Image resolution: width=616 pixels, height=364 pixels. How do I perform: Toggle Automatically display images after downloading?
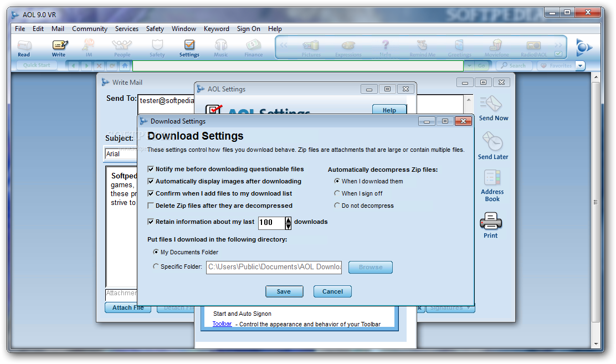(x=151, y=181)
